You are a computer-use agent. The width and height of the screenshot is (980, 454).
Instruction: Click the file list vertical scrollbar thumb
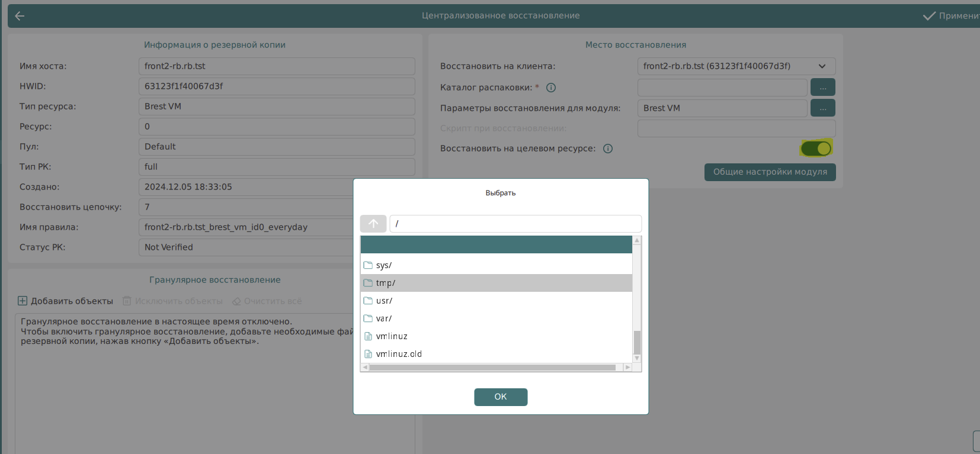637,342
